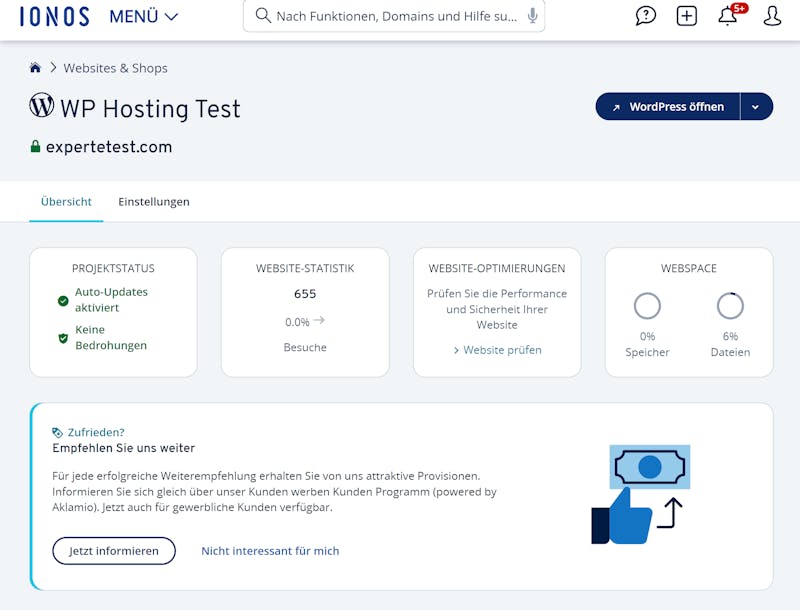
Task: Open the help chat question icon
Action: click(645, 16)
